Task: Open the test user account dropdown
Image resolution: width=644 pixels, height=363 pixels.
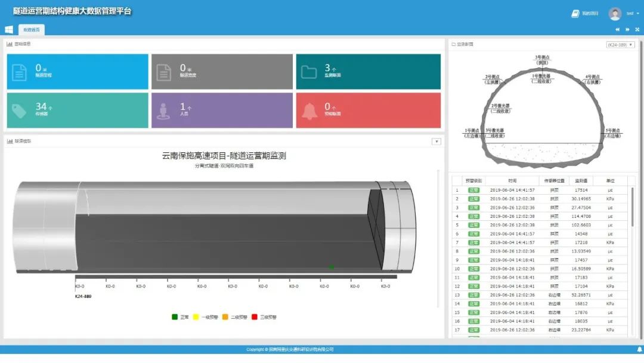Action: pos(631,13)
